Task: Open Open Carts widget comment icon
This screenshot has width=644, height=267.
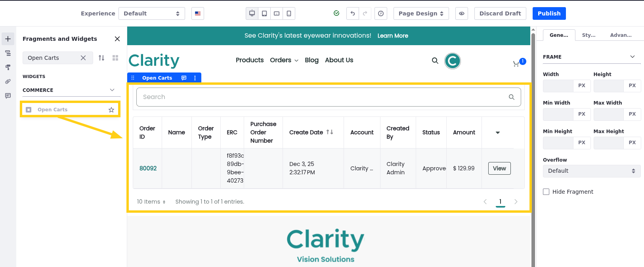Action: [184, 78]
